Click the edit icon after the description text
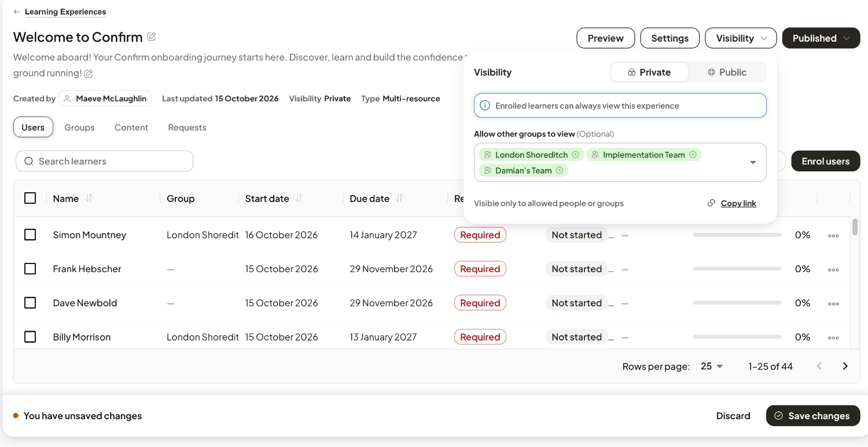Image resolution: width=868 pixels, height=447 pixels. (x=89, y=74)
